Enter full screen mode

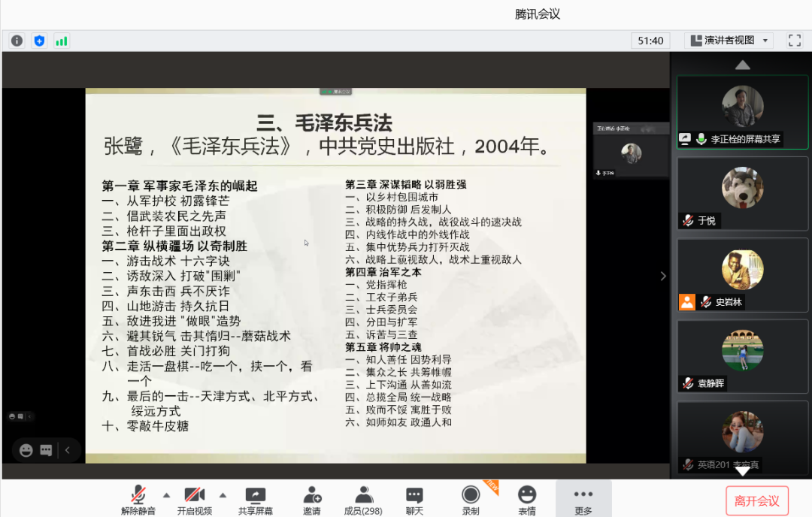point(794,41)
